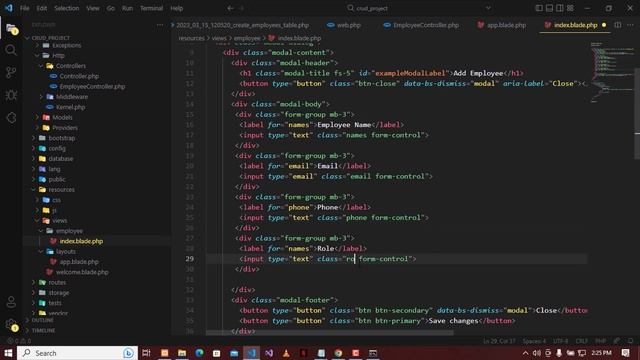Click CRLF line ending in status bar
The image size is (640, 360).
click(582, 341)
